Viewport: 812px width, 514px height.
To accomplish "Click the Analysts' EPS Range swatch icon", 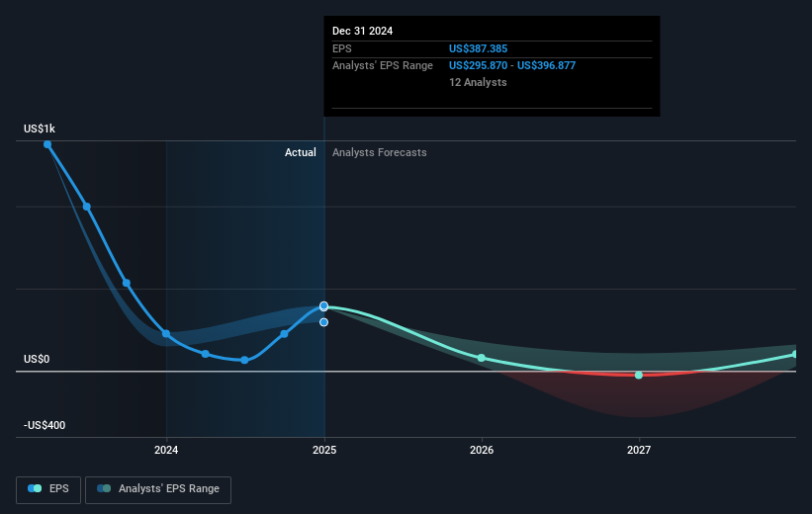I will [104, 488].
